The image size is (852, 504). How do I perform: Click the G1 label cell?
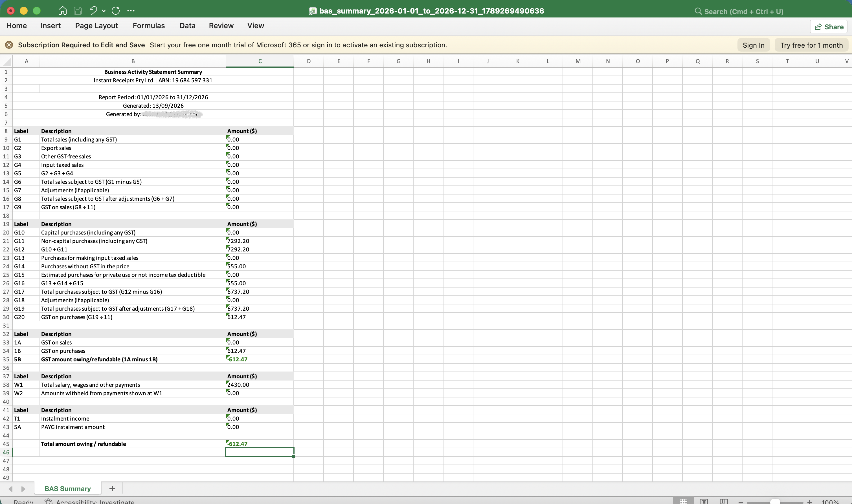[26, 140]
